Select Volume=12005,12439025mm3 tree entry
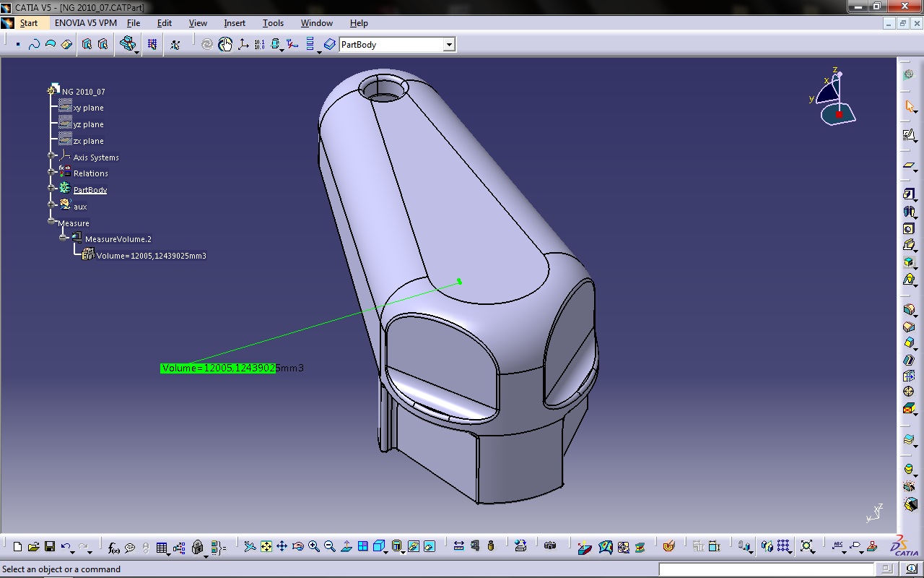 click(151, 256)
